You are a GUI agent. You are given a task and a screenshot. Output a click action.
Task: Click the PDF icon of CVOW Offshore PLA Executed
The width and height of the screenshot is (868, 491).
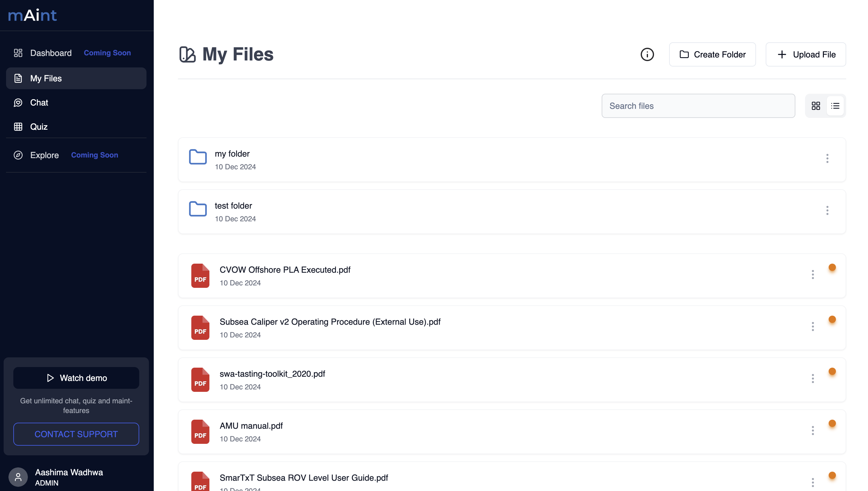200,275
